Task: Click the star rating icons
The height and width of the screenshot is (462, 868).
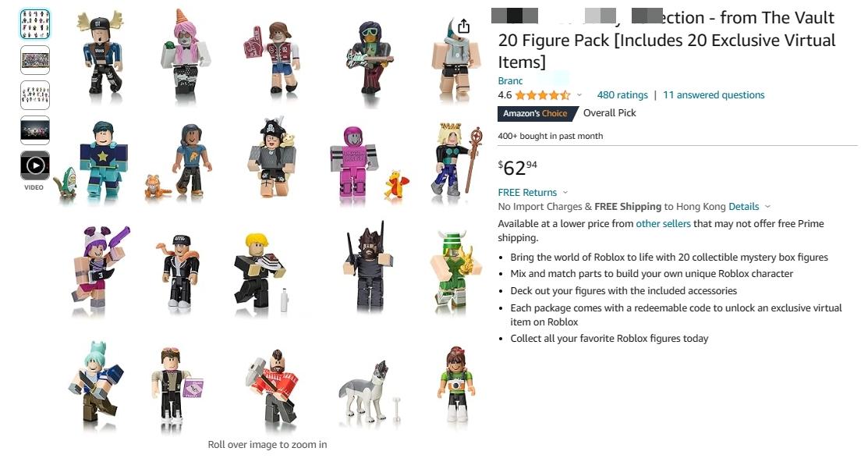Action: click(x=543, y=95)
